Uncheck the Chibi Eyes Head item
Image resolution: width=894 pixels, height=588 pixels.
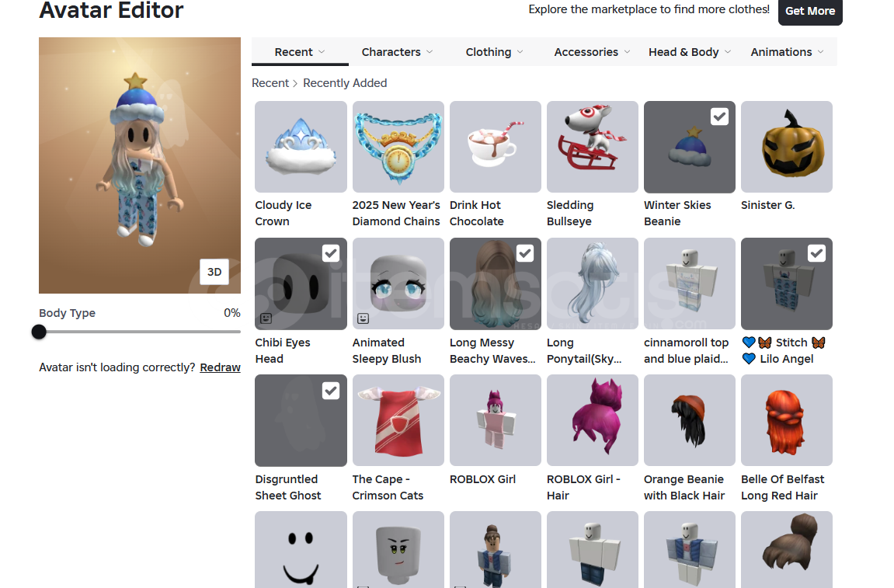point(331,253)
